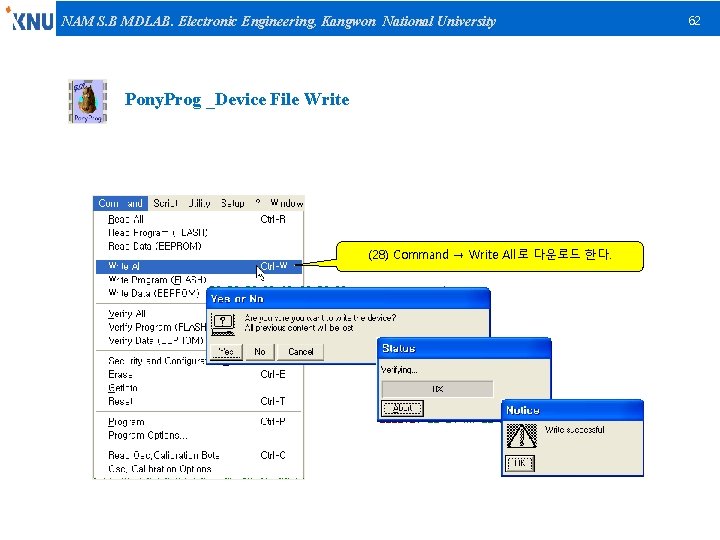Image resolution: width=720 pixels, height=540 pixels.
Task: Click Cancel in Yes or No dialog
Action: coord(301,352)
